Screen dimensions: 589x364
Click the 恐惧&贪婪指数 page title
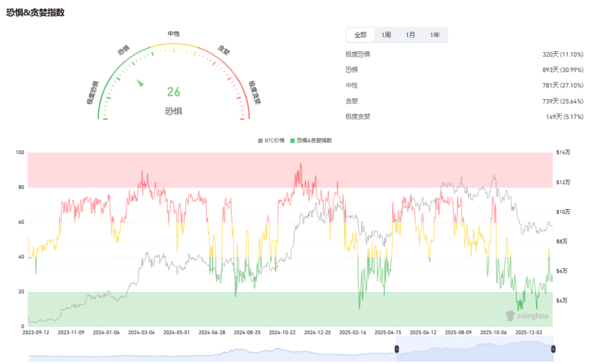(x=35, y=13)
